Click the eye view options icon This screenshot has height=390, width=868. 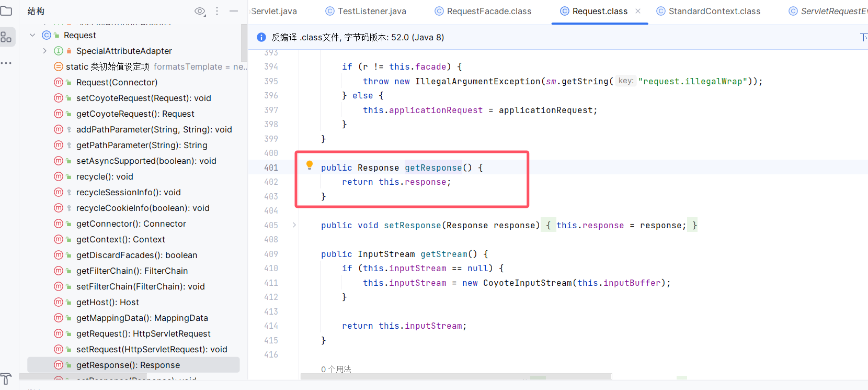(200, 11)
